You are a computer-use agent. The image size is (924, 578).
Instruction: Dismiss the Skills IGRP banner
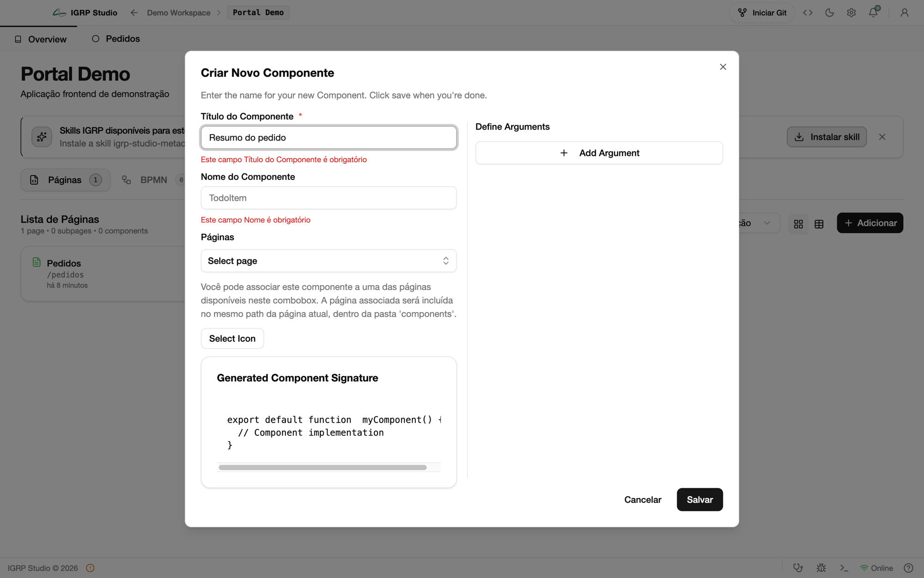click(x=882, y=137)
